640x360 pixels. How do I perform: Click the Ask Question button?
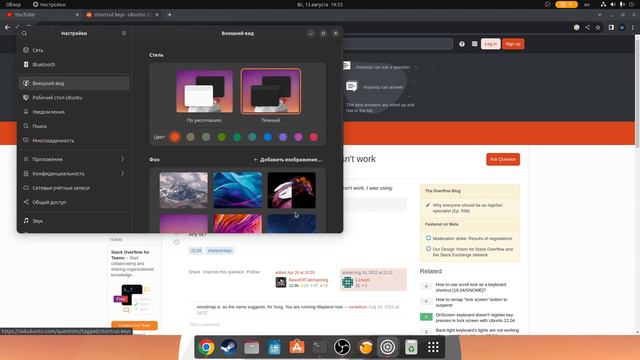tap(503, 159)
